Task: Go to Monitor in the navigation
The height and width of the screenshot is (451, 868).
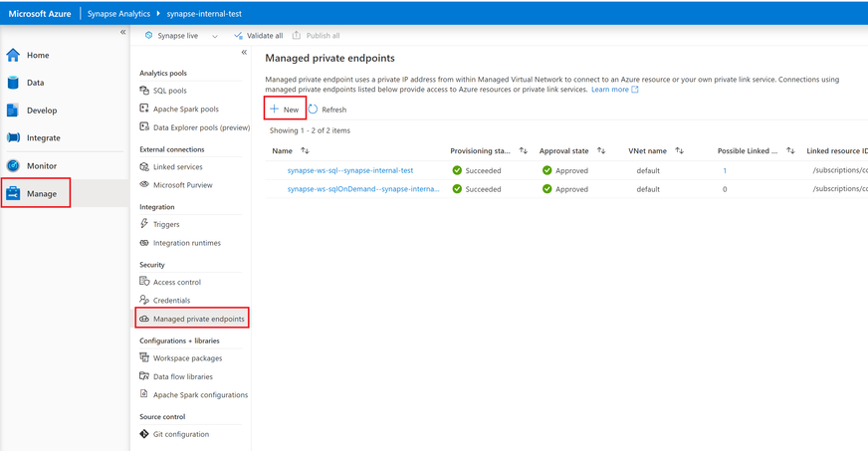Action: 42,165
